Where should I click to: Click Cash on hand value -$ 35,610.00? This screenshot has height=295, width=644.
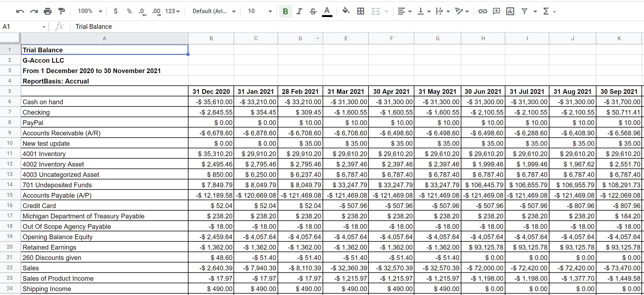click(211, 102)
